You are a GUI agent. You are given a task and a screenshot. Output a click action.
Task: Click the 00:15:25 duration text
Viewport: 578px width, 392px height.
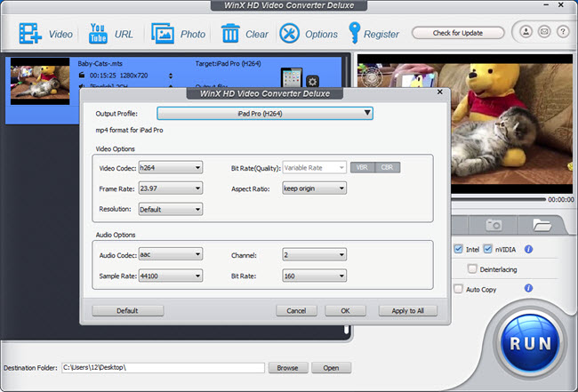click(x=103, y=76)
